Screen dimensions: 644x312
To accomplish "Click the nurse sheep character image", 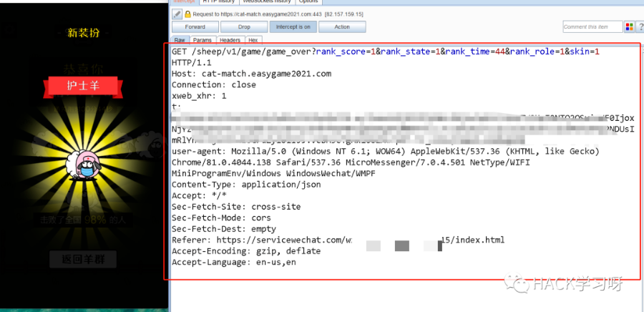I will tap(82, 165).
